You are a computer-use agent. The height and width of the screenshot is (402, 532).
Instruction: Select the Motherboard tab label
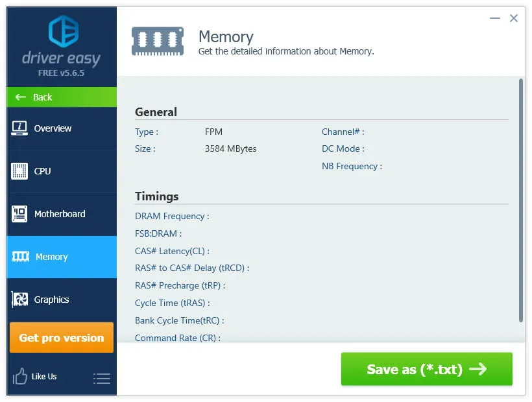point(60,214)
